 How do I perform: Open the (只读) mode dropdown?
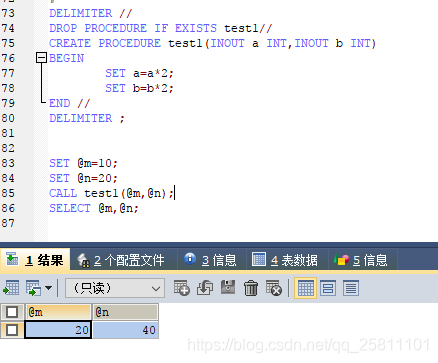[115, 288]
